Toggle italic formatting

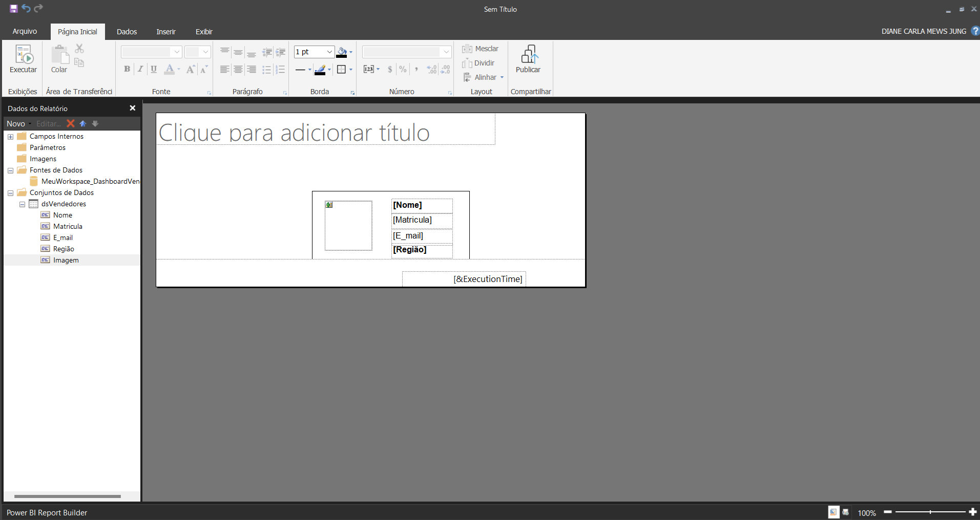coord(140,69)
